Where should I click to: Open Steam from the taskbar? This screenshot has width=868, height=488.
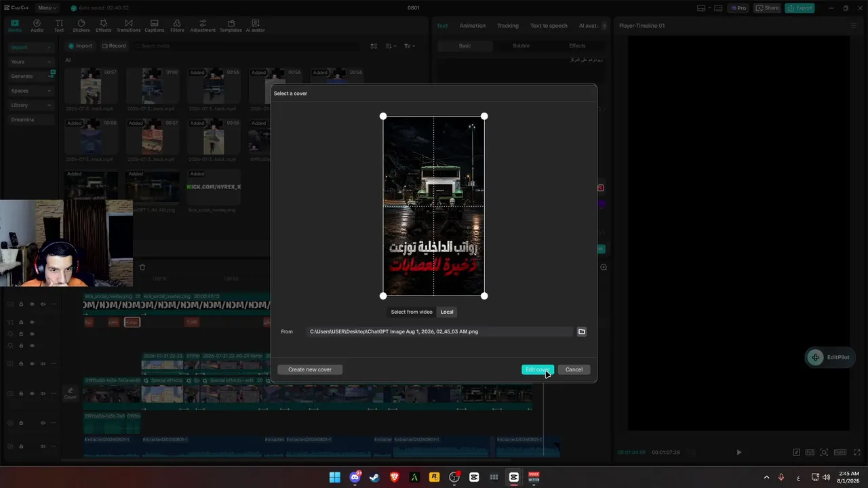[x=374, y=477]
